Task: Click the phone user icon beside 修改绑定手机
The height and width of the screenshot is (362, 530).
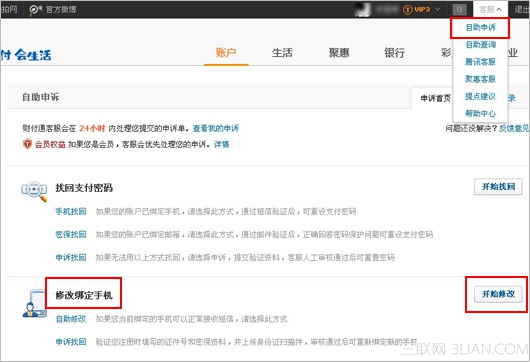Action: (34, 304)
